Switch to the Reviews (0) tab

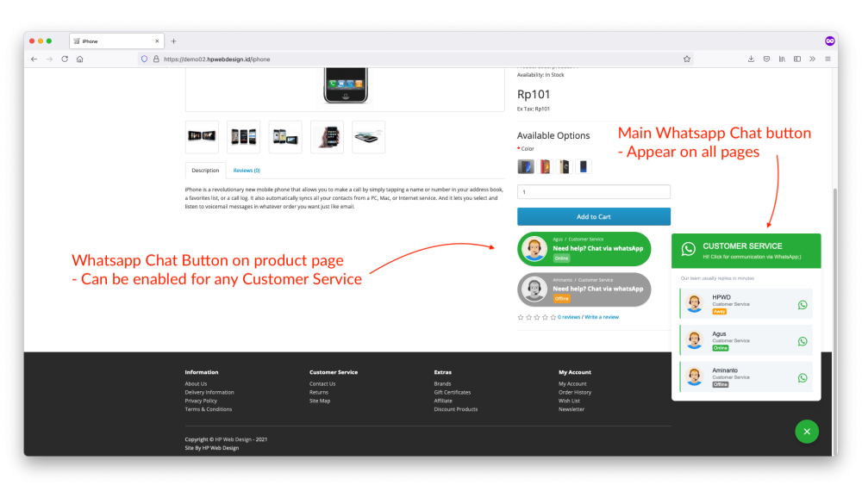(247, 171)
